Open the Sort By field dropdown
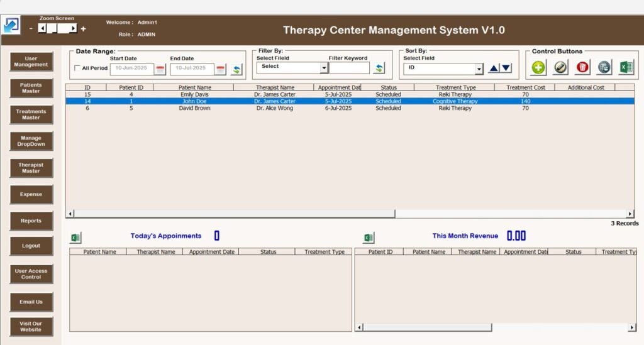Screen dimensions: 644x345 tap(479, 68)
